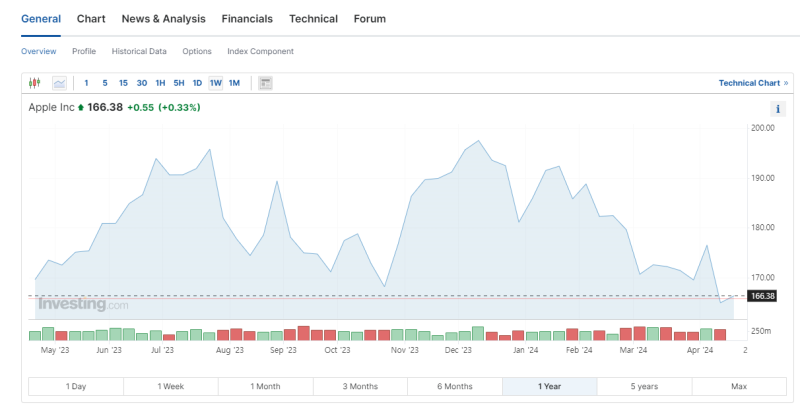Image resolution: width=800 pixels, height=407 pixels.
Task: Set interval to 15 minutes
Action: point(123,83)
